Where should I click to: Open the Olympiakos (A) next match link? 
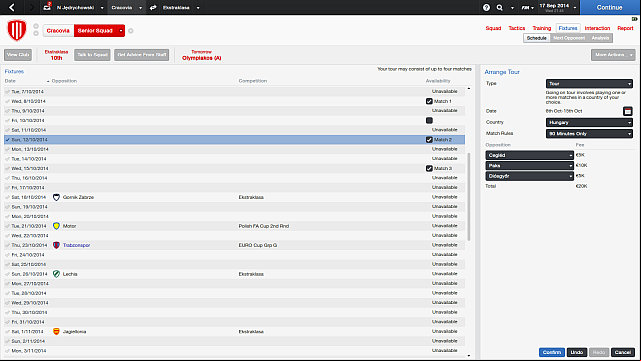click(x=202, y=58)
